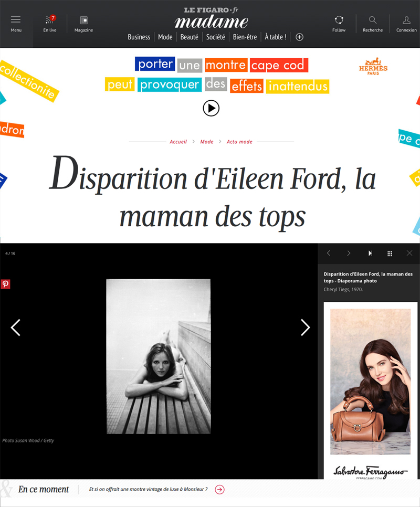Start slideshow autoplay in side panel
The image size is (420, 507).
point(370,253)
